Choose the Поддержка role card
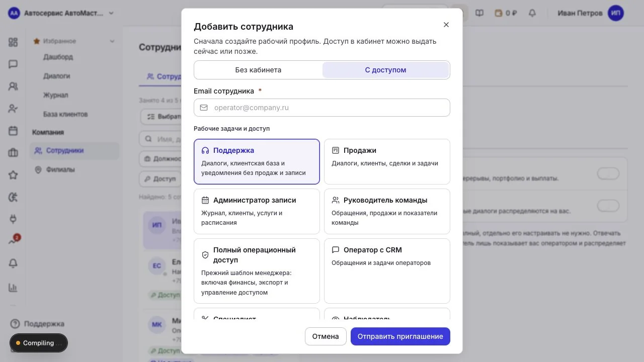The width and height of the screenshot is (644, 362). tap(257, 161)
